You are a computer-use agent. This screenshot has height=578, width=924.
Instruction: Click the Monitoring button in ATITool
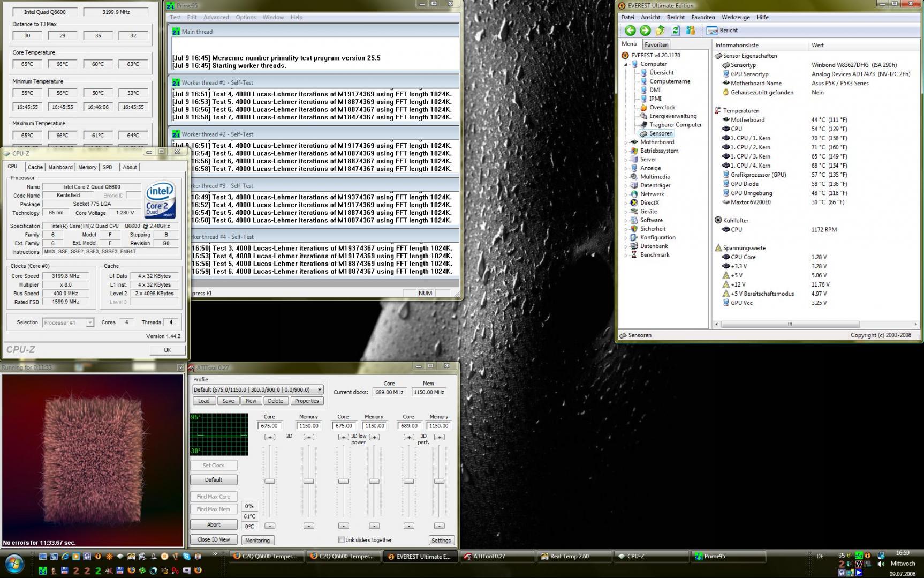click(x=257, y=541)
